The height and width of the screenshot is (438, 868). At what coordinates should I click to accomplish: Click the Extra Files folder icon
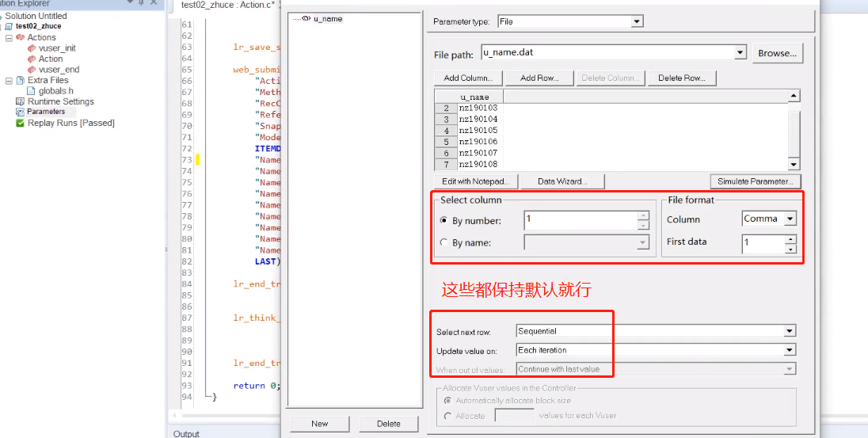pos(21,80)
